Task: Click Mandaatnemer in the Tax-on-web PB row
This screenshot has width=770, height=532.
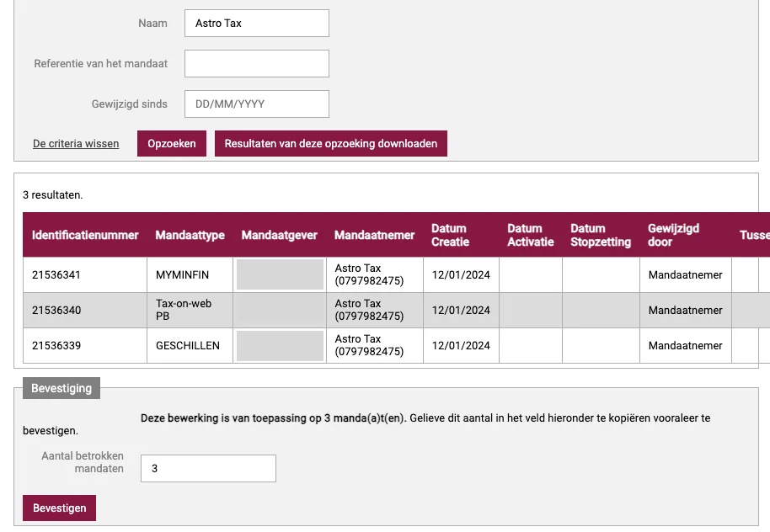Action: click(685, 310)
